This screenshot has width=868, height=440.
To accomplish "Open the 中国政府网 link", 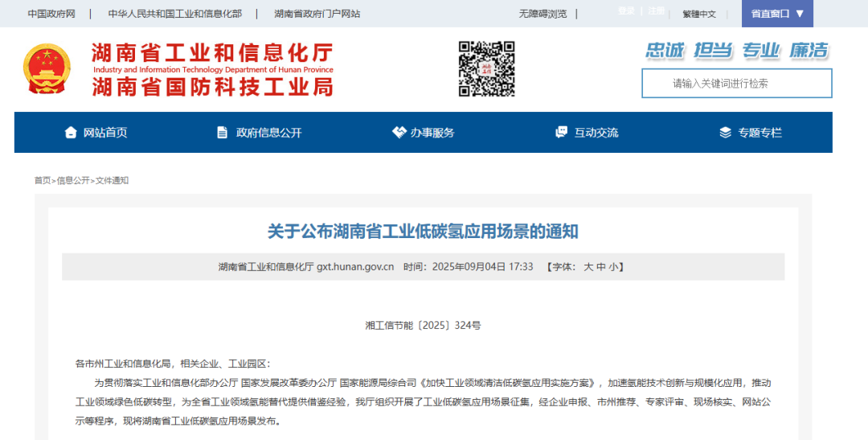I will pyautogui.click(x=51, y=14).
